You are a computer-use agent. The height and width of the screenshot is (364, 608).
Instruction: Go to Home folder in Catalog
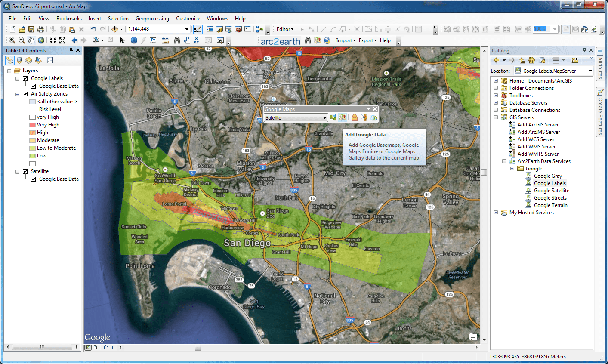[532, 60]
